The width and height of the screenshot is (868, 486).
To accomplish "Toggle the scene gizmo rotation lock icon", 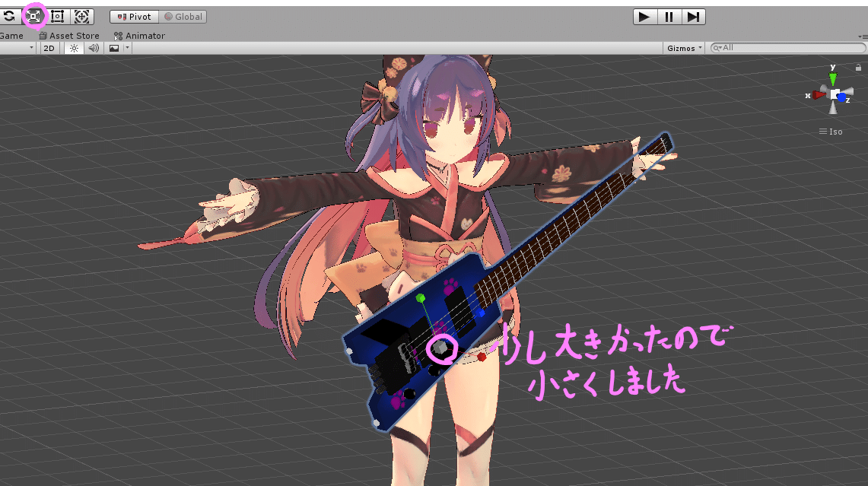I will [858, 68].
